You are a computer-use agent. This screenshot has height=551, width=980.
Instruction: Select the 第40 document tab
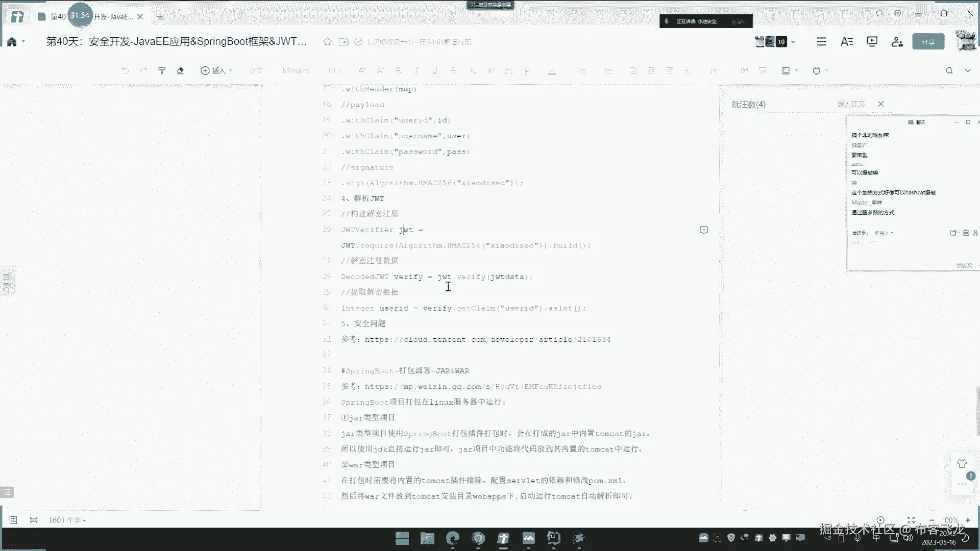[58, 17]
